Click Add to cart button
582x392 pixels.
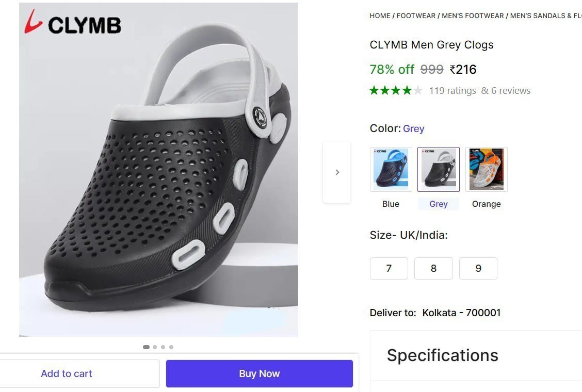click(x=67, y=373)
